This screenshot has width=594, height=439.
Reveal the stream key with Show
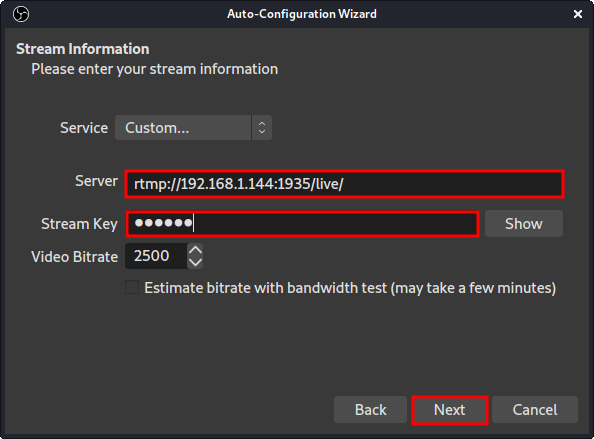(x=524, y=224)
